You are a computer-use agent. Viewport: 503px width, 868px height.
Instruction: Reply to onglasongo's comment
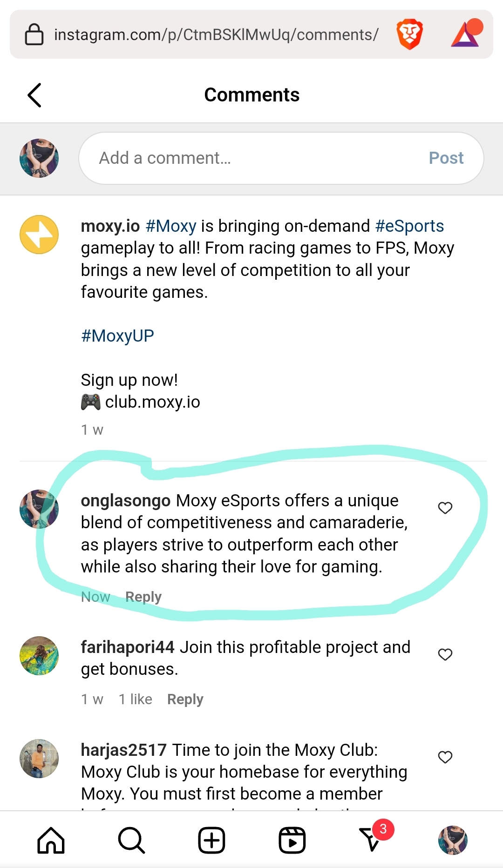[143, 597]
